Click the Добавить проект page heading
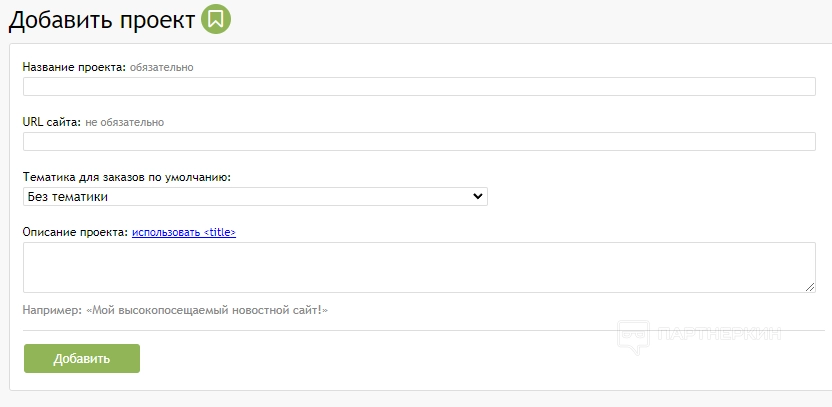This screenshot has width=832, height=407. point(102,19)
